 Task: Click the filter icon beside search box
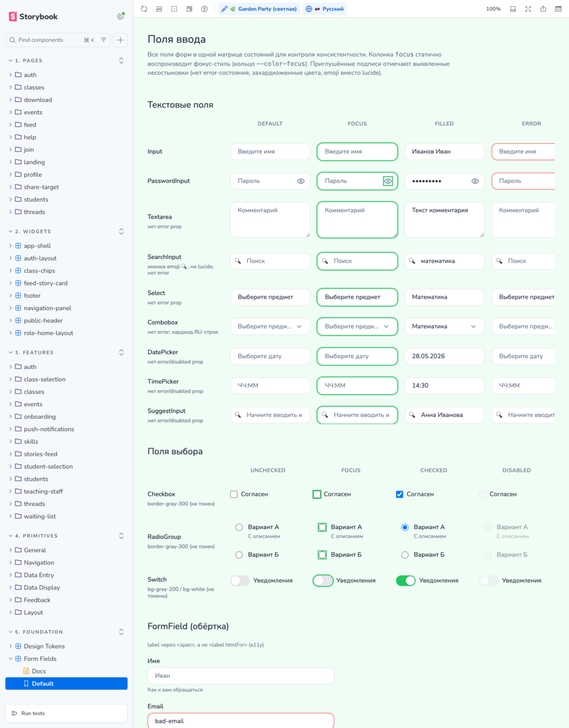(103, 40)
